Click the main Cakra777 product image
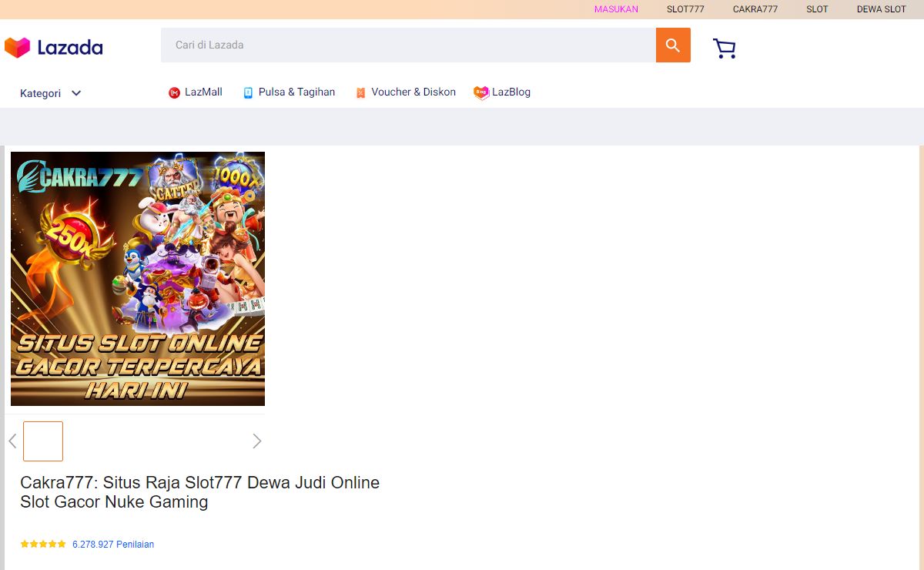 138,279
